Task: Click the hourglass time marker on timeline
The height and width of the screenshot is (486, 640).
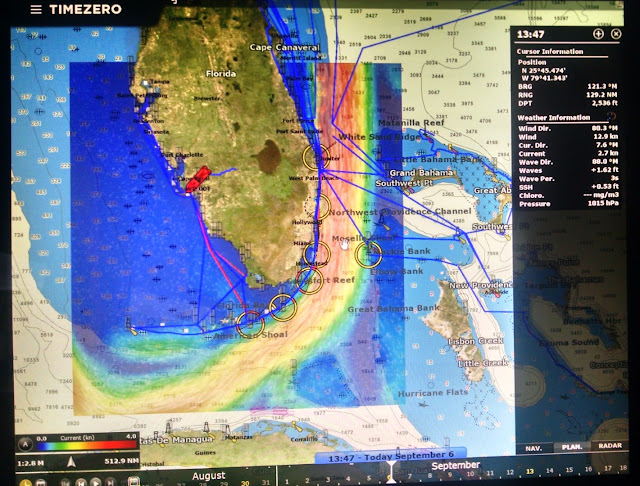Action: [391, 471]
